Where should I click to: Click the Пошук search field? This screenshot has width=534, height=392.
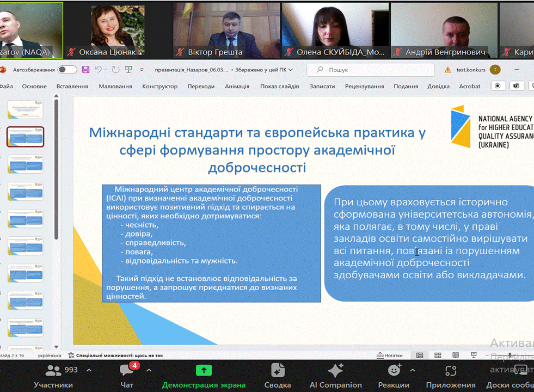[x=370, y=70]
